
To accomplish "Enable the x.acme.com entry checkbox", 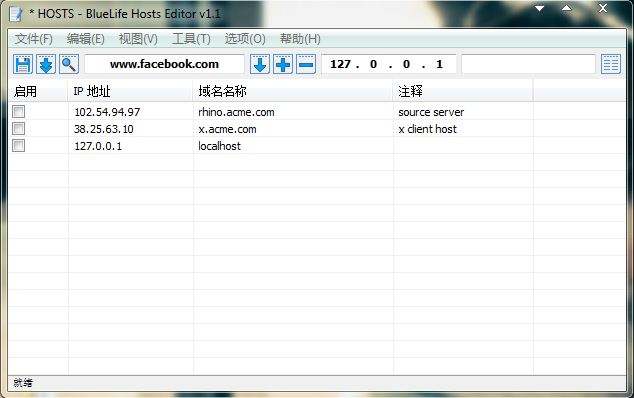I will pyautogui.click(x=19, y=129).
